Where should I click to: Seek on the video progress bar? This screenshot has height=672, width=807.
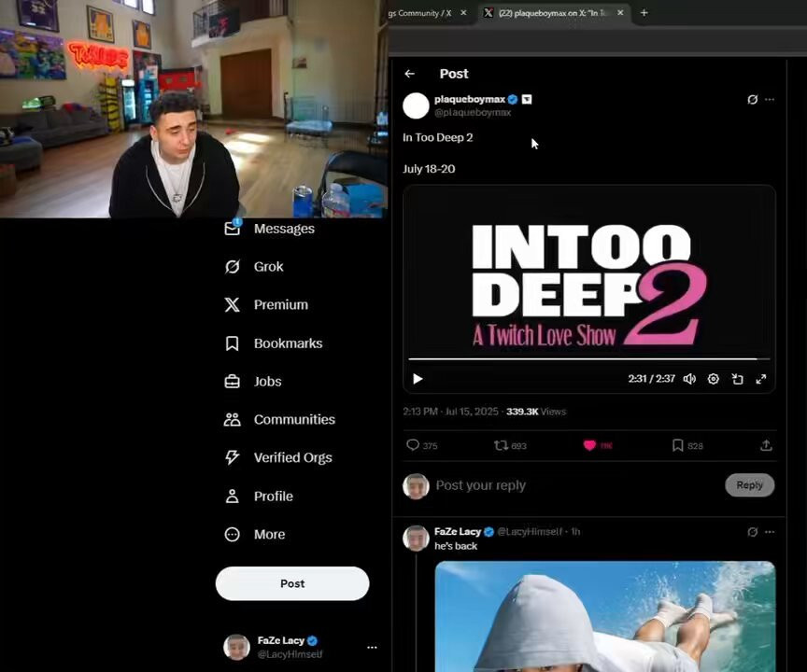[x=588, y=358]
